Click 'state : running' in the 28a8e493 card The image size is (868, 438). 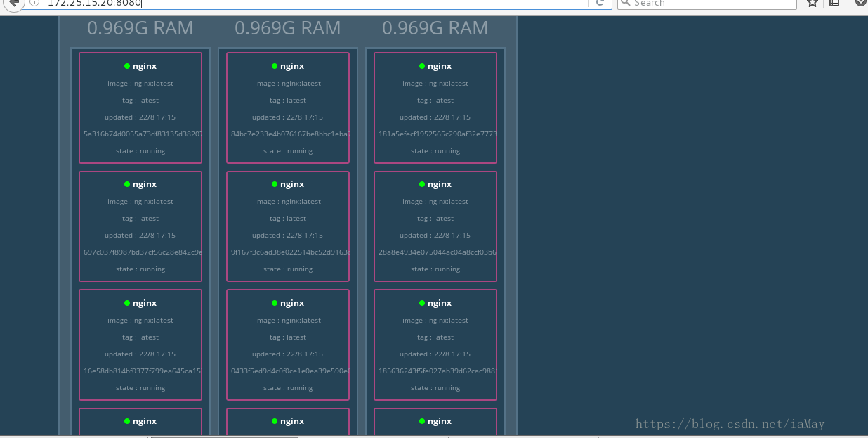[435, 269]
